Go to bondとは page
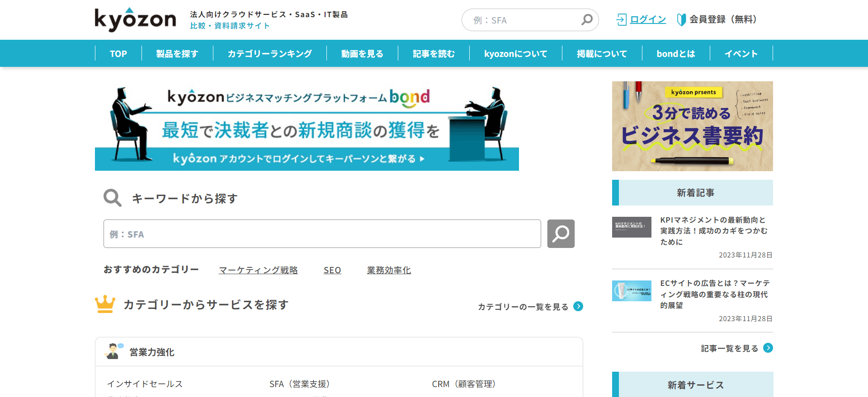Screen dimensions: 868x397 (x=676, y=54)
